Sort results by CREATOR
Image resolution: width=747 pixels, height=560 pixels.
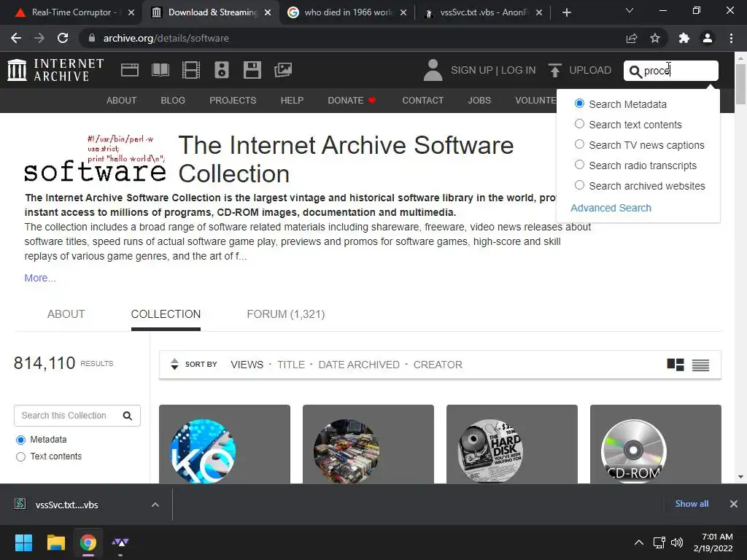pos(438,365)
